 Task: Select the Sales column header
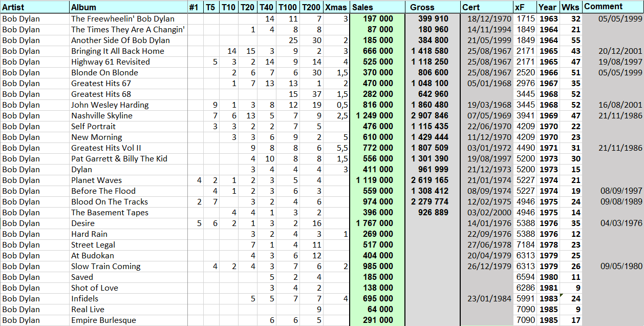click(x=377, y=7)
